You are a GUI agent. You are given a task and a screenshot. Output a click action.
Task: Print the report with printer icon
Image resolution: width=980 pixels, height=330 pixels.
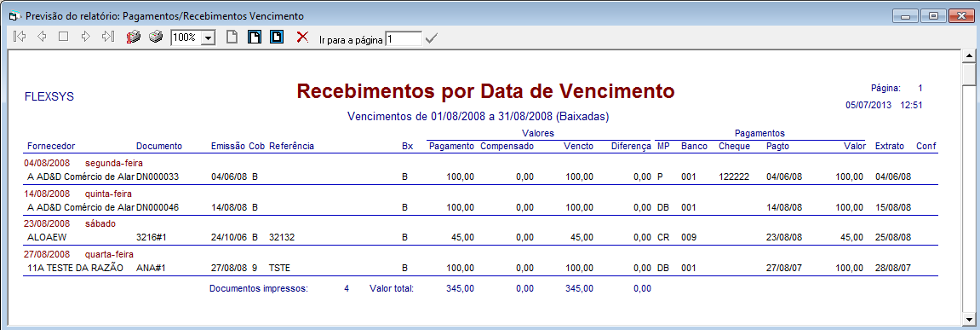156,37
